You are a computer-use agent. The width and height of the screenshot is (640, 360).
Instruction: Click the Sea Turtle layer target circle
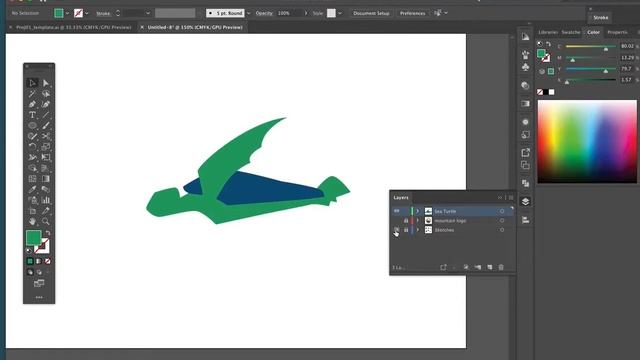tap(502, 211)
